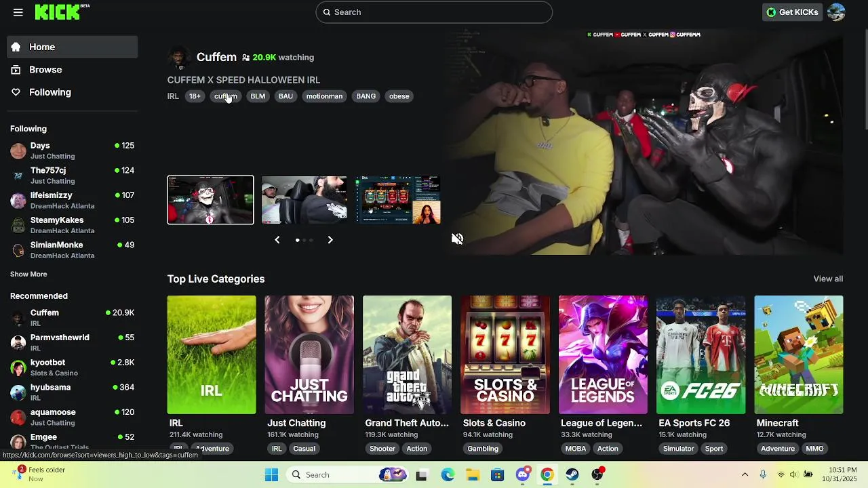Screen dimensions: 868x488
Task: Open the Browse page
Action: coord(73,70)
